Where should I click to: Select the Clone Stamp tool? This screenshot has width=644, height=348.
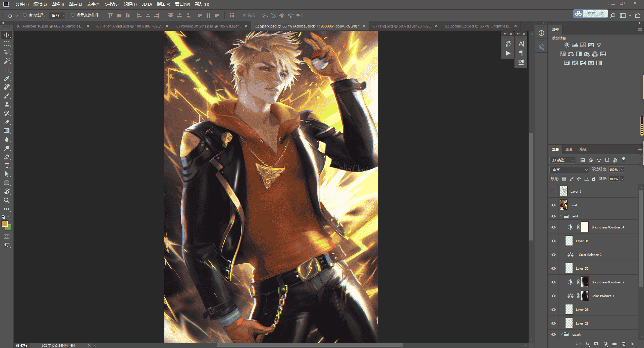(7, 105)
